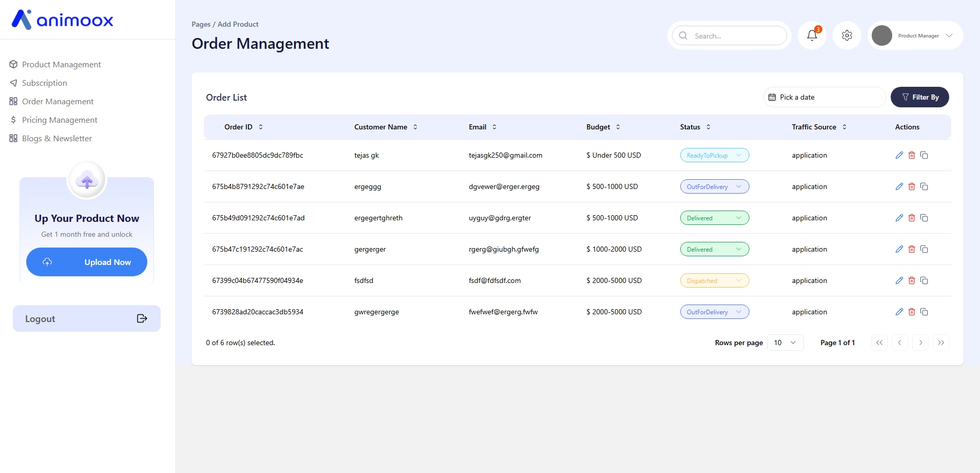This screenshot has width=980, height=473.
Task: Open Subscription in sidebar
Action: coord(39,83)
